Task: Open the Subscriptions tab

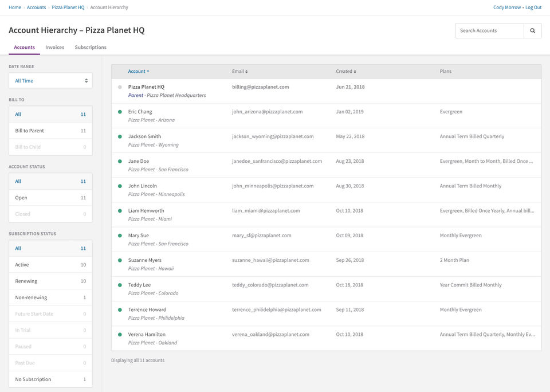Action: click(91, 48)
